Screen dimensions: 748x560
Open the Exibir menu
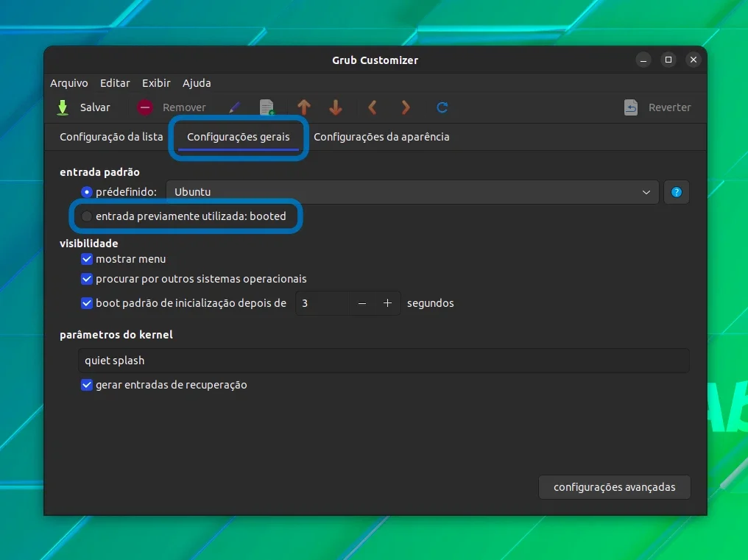(x=156, y=83)
